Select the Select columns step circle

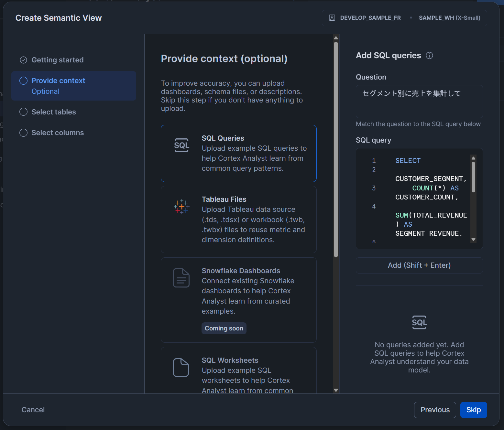[24, 133]
